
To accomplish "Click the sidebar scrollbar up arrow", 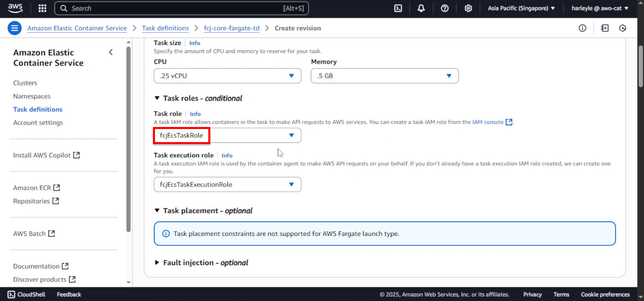I will click(128, 42).
